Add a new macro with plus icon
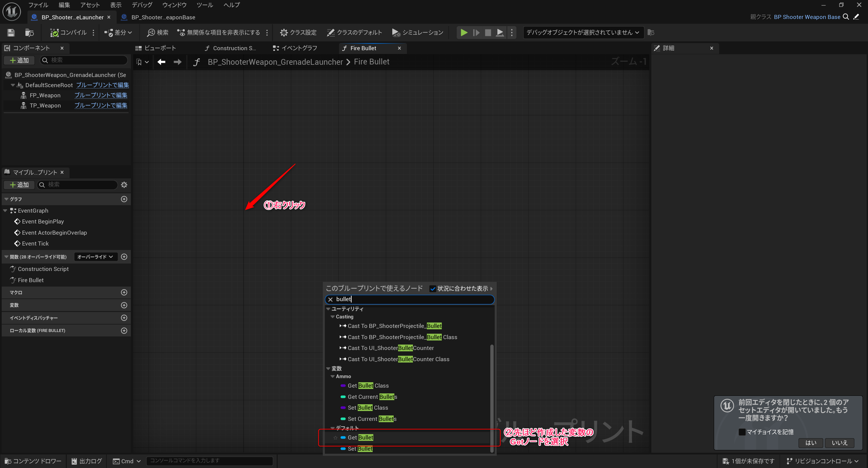This screenshot has width=868, height=468. pyautogui.click(x=124, y=292)
